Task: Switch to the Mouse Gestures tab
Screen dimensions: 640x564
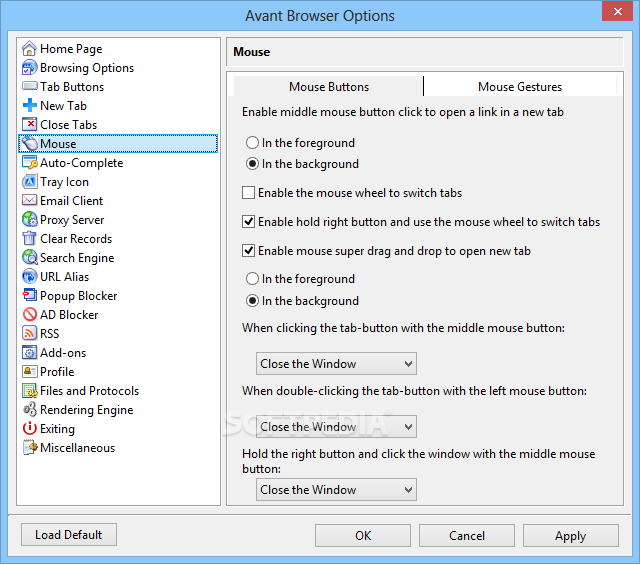Action: coord(520,86)
